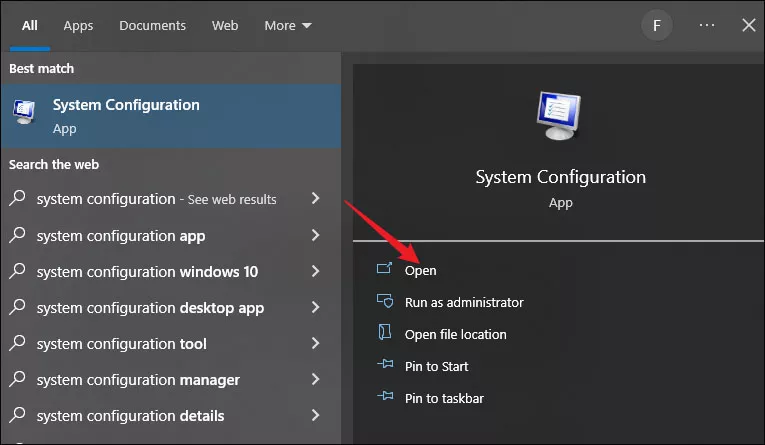Click search icon beside 'windows 10' suggestion

(17, 271)
